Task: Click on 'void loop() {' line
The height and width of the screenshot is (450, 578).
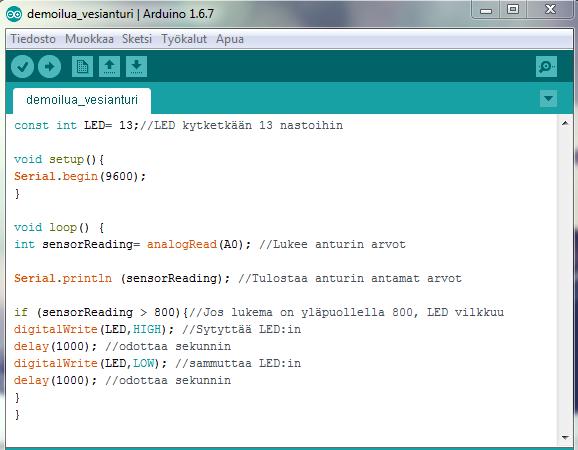Action: pyautogui.click(x=59, y=227)
